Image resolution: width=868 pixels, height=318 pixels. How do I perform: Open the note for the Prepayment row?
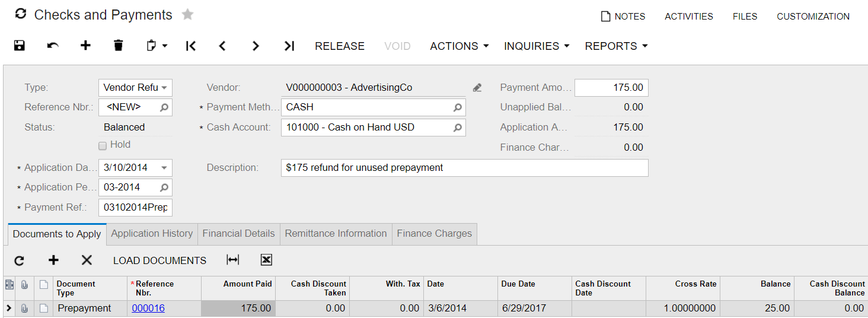point(43,309)
